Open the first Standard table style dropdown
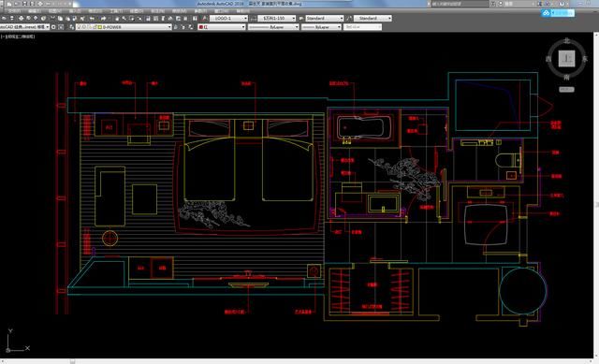Viewport: 599px width, 364px height. tap(341, 18)
